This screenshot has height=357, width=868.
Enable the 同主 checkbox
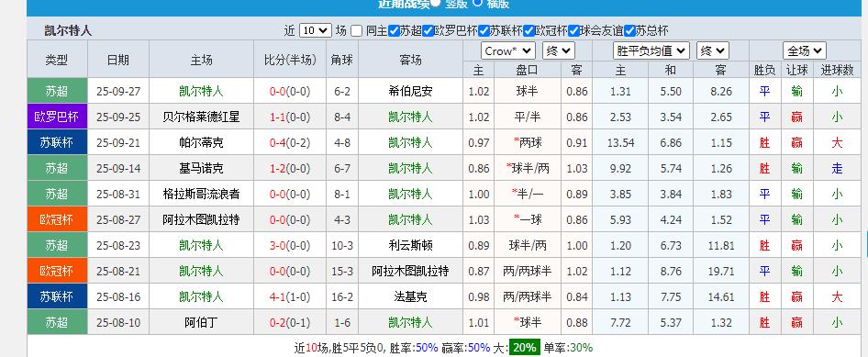pyautogui.click(x=357, y=31)
